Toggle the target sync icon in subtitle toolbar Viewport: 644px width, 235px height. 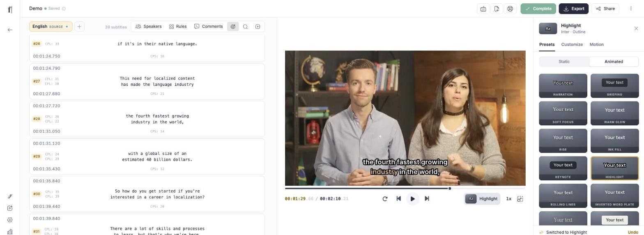[x=233, y=26]
